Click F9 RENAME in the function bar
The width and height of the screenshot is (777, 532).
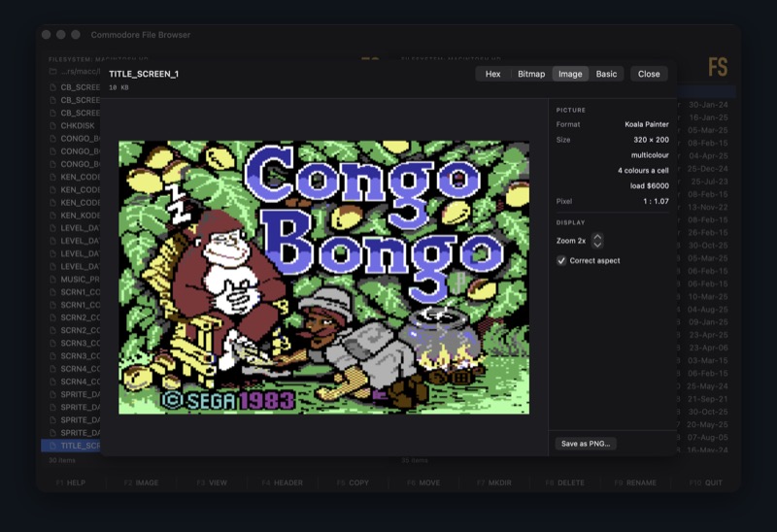click(x=635, y=482)
